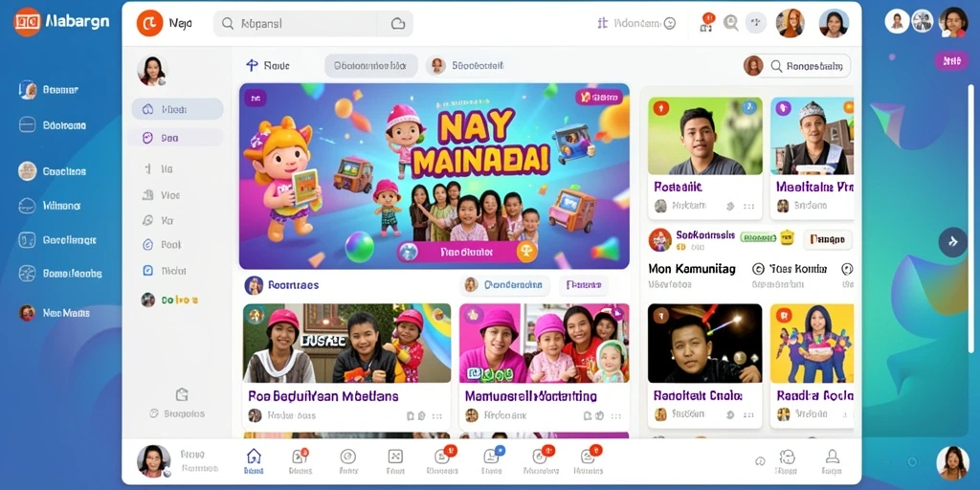
Task: Select the 'Sea' item in the white sidebar
Action: tap(176, 138)
